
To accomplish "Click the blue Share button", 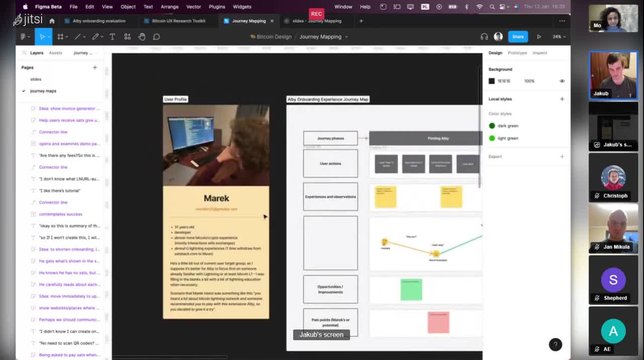I will point(518,37).
